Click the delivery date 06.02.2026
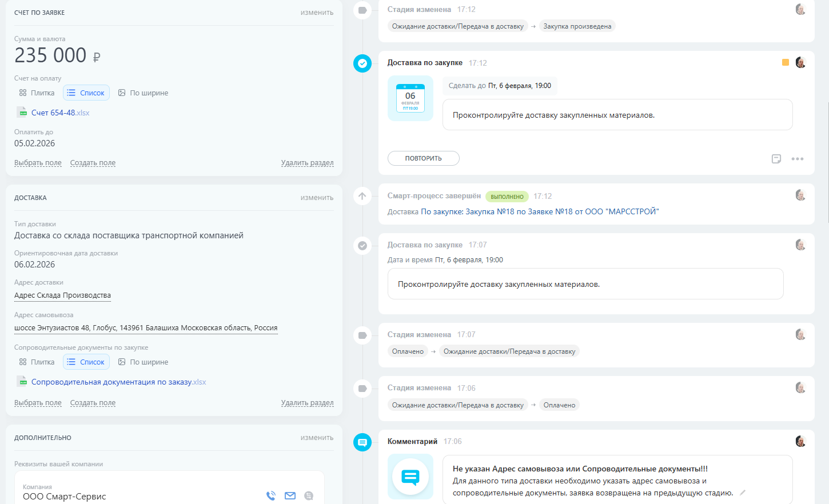The image size is (829, 504). tap(34, 265)
